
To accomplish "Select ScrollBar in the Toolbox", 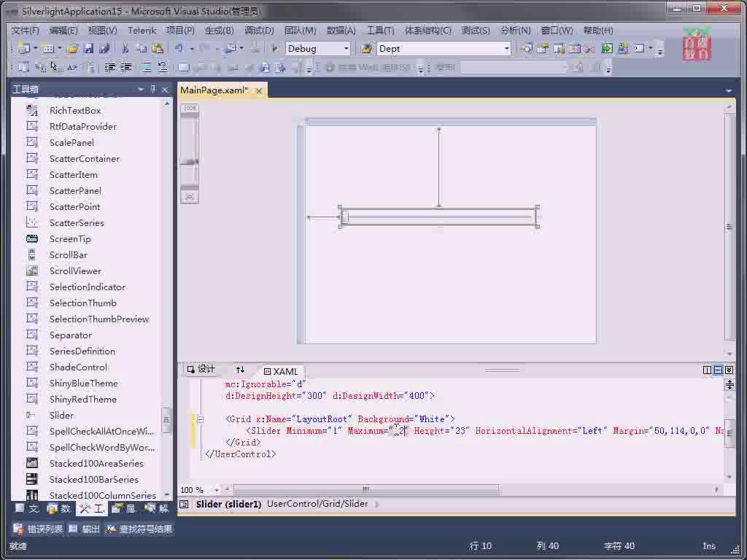I will [68, 254].
